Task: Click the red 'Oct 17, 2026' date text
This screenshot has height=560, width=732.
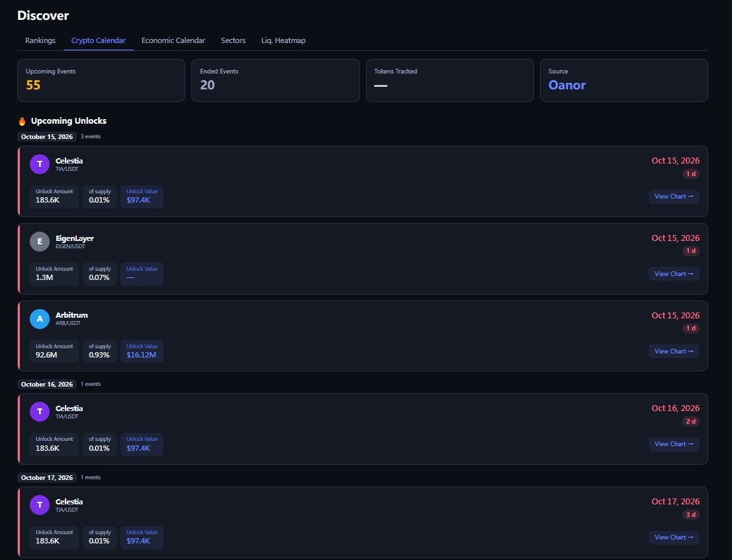Action: (675, 502)
